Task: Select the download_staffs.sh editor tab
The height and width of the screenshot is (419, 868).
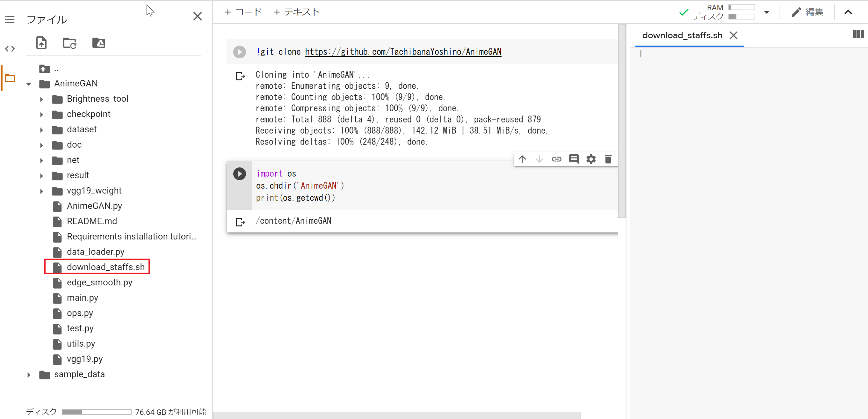Action: 682,35
